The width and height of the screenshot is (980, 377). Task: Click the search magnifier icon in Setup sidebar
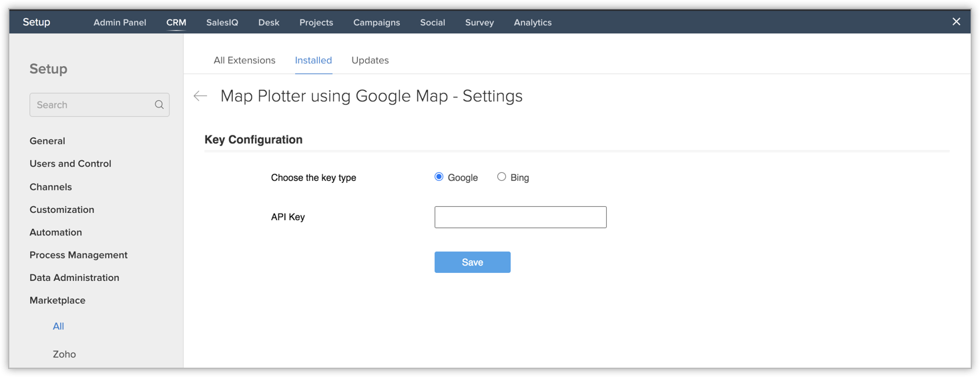pyautogui.click(x=159, y=105)
